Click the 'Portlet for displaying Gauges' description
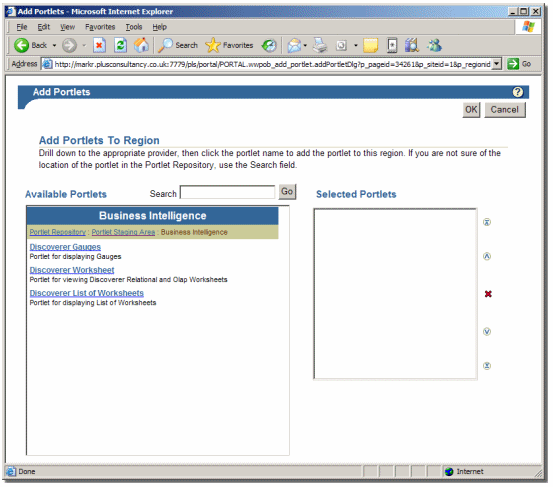The image size is (553, 487). (75, 256)
